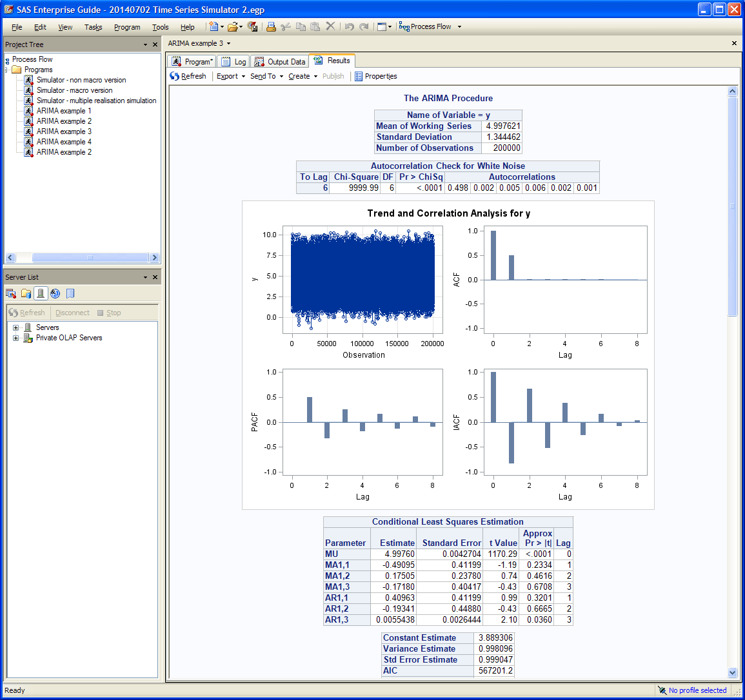Switch to the Program tab
The height and width of the screenshot is (700, 745).
192,62
